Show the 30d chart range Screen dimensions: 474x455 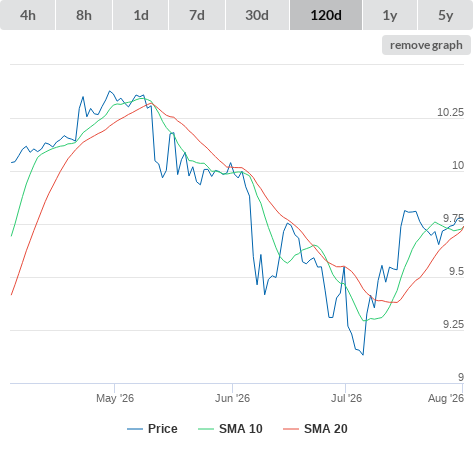pos(257,15)
